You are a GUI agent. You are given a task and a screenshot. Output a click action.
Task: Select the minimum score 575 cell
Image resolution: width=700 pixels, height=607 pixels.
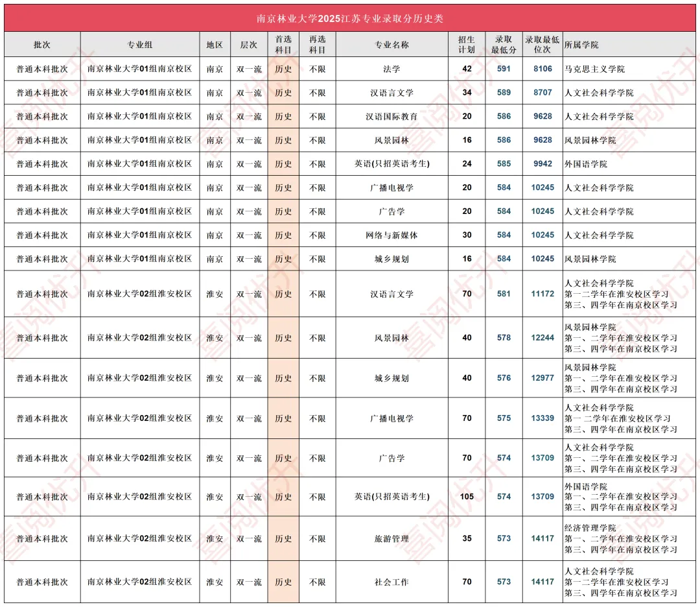(504, 418)
